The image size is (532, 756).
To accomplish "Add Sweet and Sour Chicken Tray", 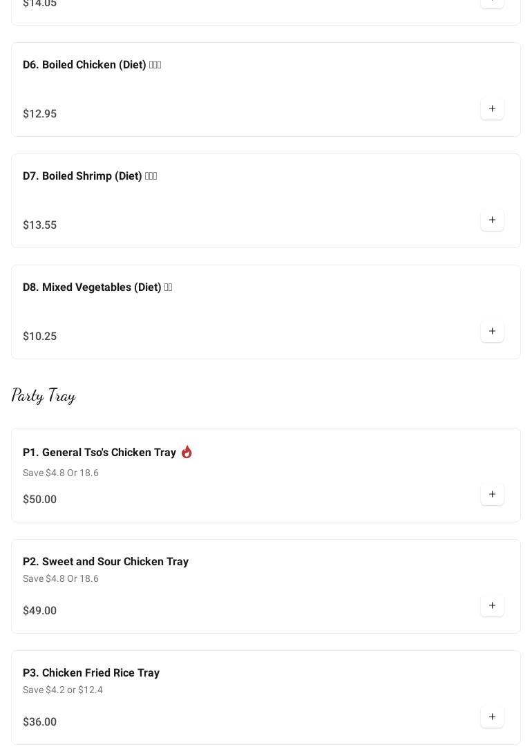I will point(492,606).
